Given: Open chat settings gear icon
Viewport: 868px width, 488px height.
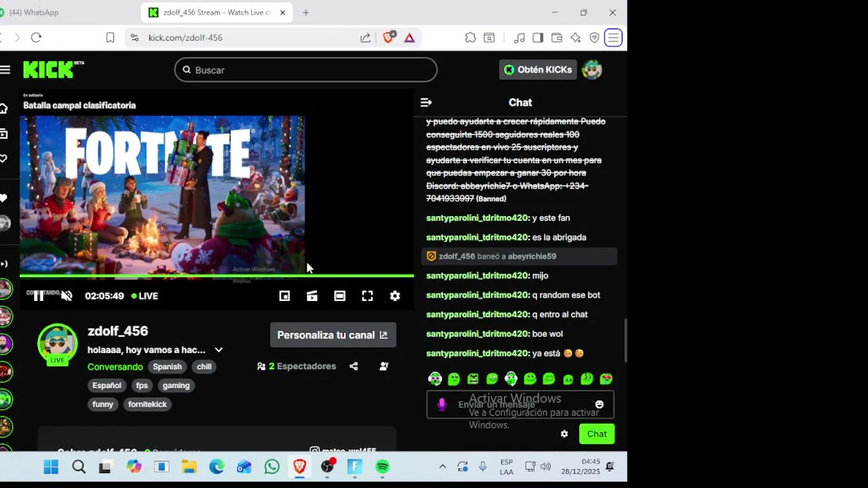Looking at the screenshot, I should click(x=564, y=434).
